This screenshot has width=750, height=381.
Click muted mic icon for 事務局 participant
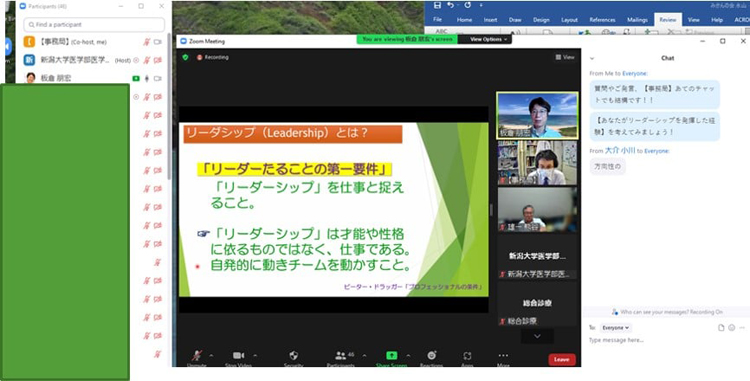click(x=147, y=42)
